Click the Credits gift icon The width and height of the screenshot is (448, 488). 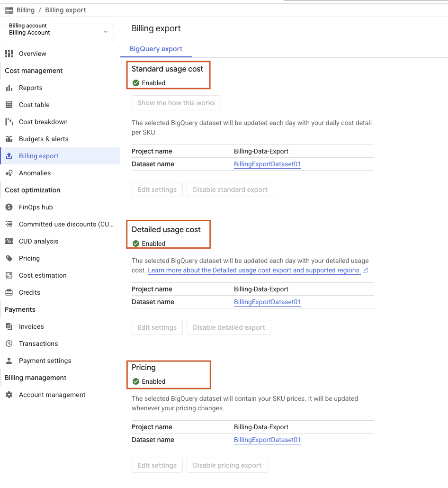pos(9,292)
